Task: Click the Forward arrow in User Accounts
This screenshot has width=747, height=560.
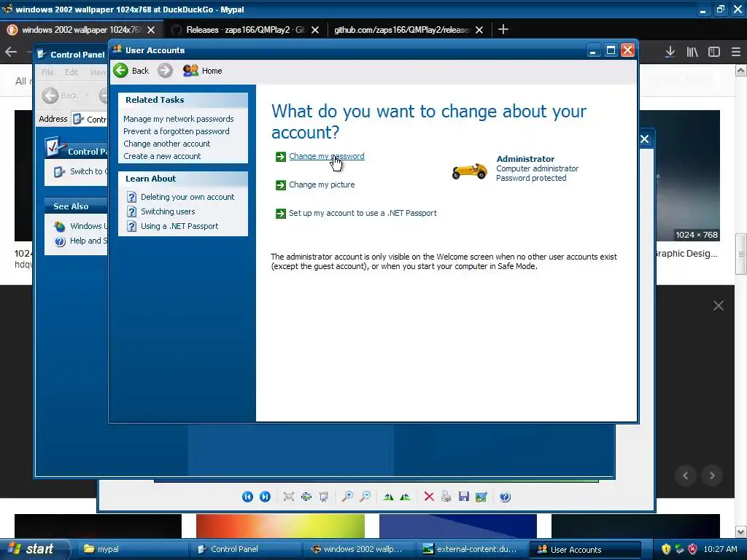Action: click(x=165, y=71)
